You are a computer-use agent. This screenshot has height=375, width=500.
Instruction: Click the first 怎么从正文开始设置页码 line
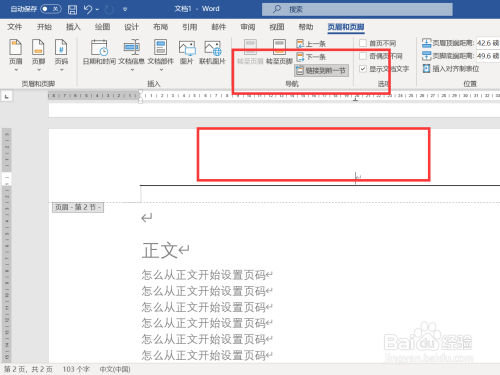tap(203, 275)
